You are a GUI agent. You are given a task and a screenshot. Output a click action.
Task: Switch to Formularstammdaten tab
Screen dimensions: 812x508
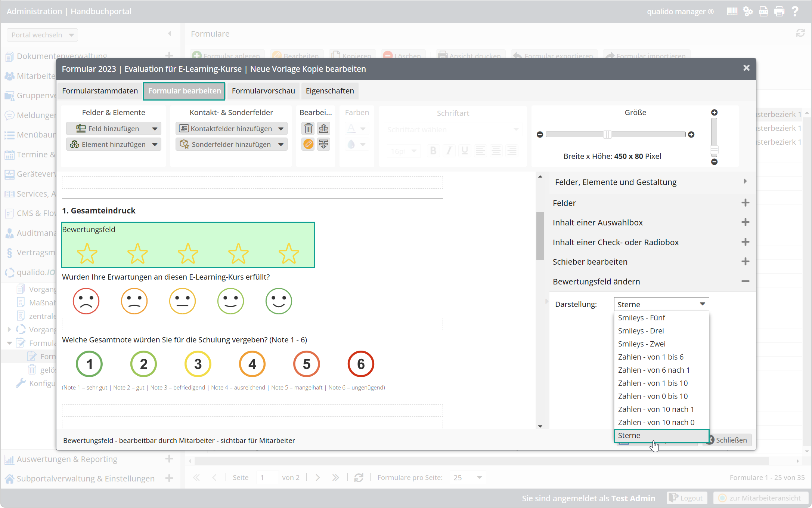pyautogui.click(x=100, y=91)
